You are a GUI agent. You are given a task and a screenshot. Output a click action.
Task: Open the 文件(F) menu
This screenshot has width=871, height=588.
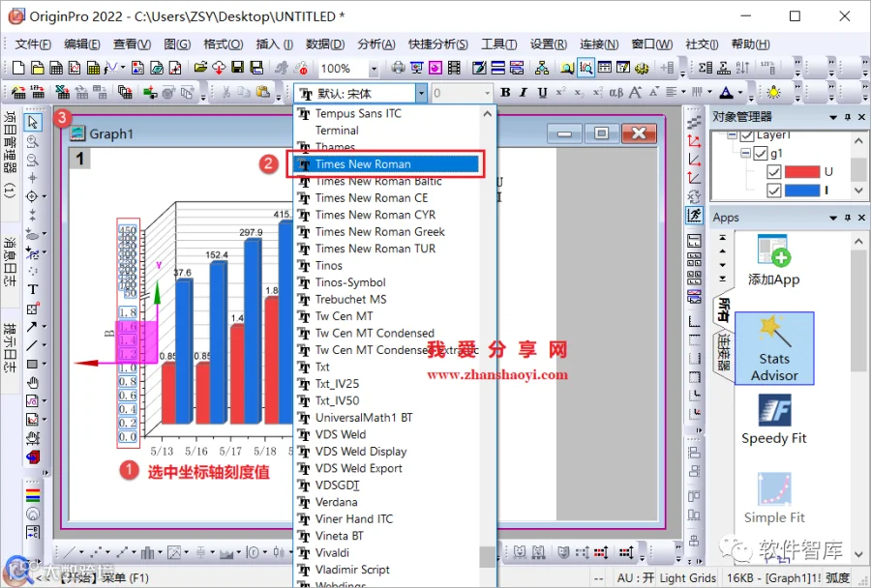pyautogui.click(x=33, y=44)
